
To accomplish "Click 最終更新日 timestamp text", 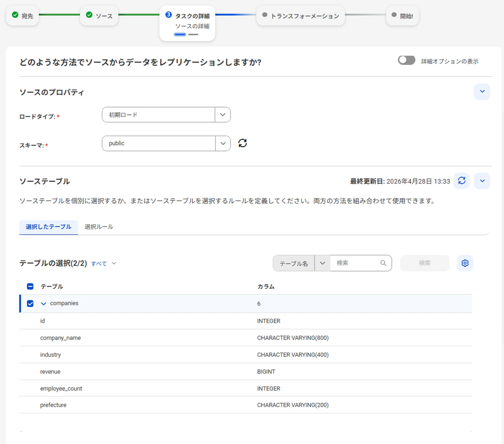I will (400, 181).
